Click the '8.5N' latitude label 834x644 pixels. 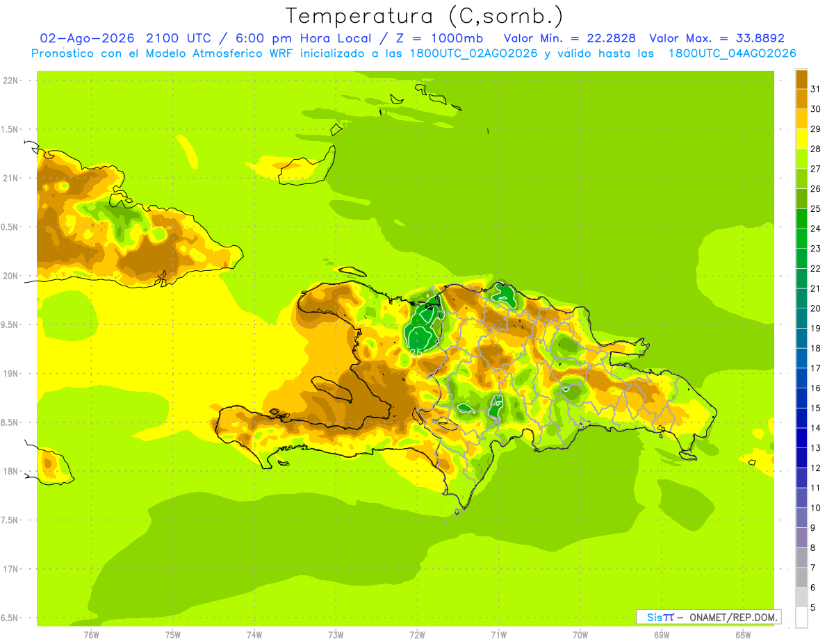point(10,422)
